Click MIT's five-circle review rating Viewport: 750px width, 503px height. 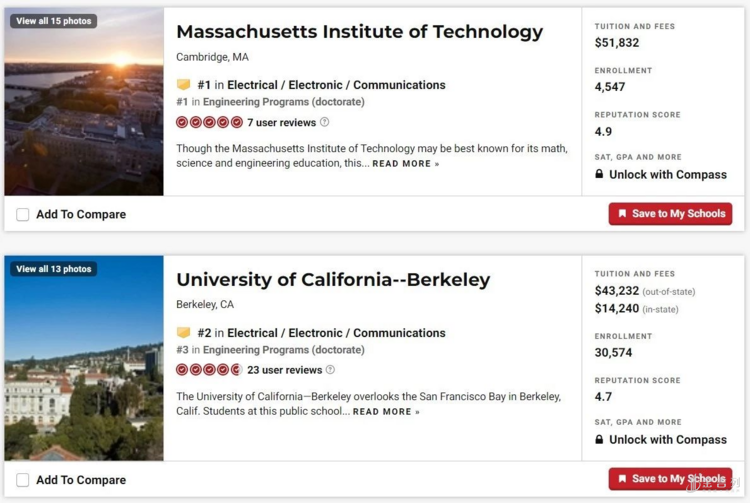click(x=209, y=122)
